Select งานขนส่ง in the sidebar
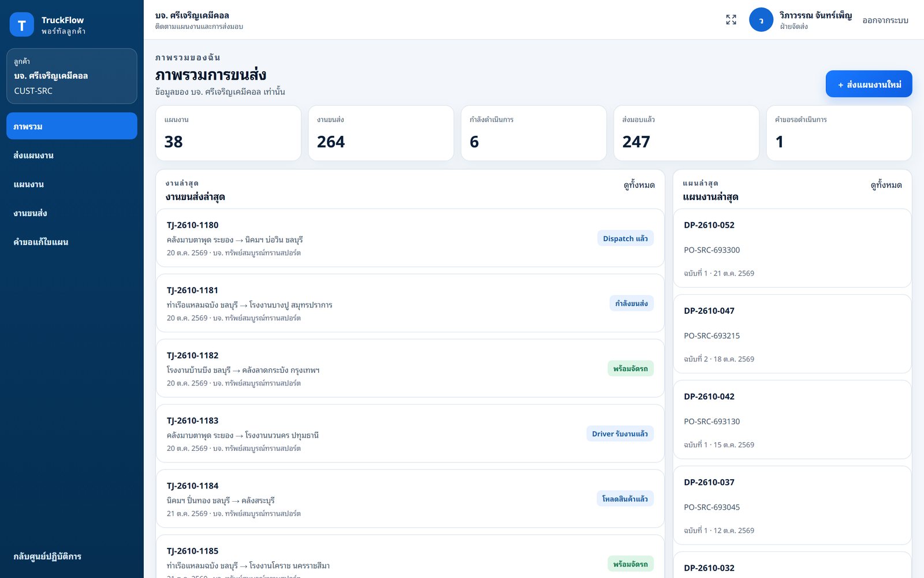 tap(72, 213)
